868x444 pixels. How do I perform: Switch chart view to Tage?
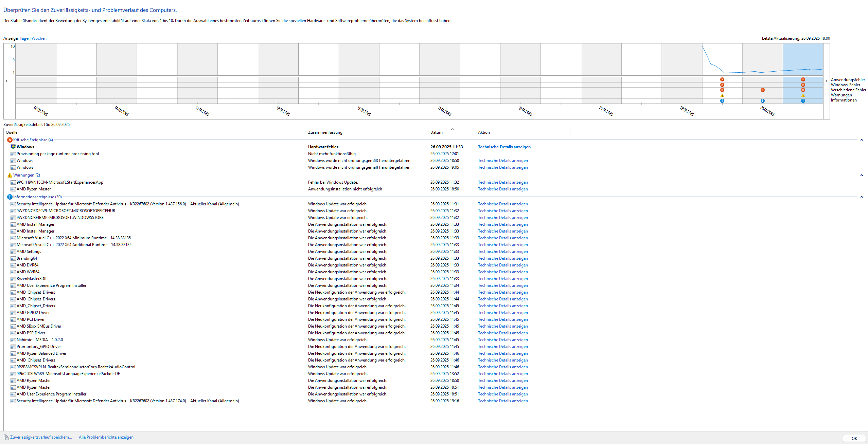coord(24,38)
